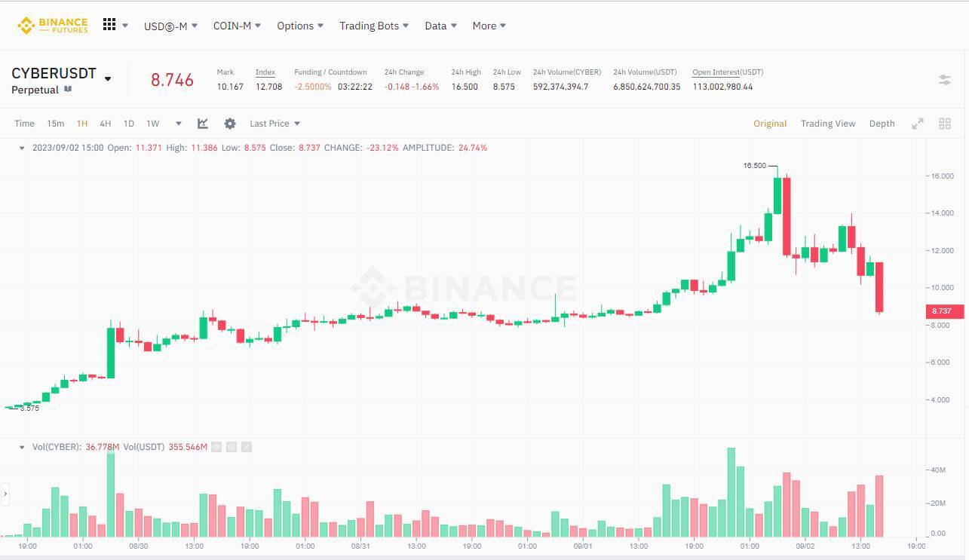
Task: Select the 1H interval
Action: pos(82,124)
